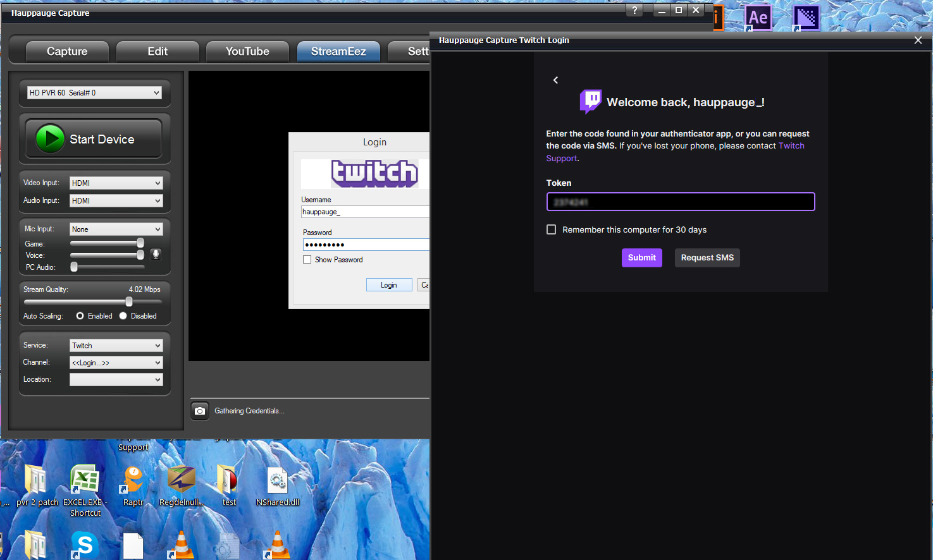933x560 pixels.
Task: Check Remember this computer for 30 days
Action: pos(552,229)
